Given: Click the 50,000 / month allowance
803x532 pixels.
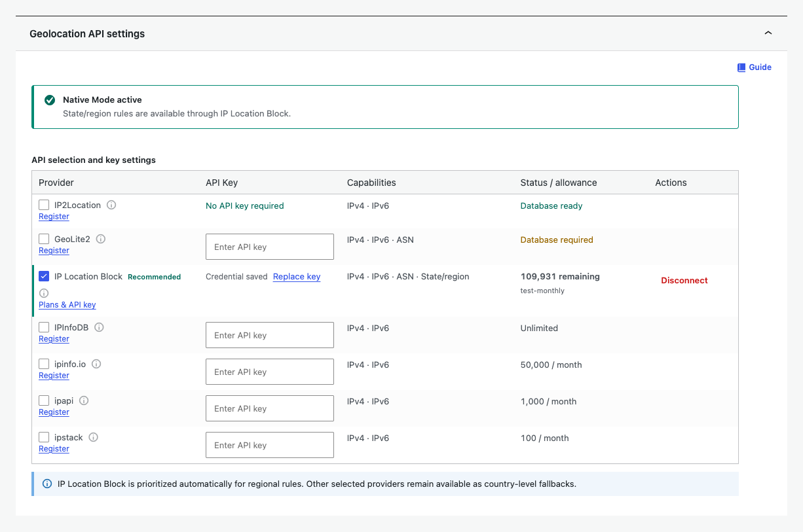Looking at the screenshot, I should tap(551, 364).
